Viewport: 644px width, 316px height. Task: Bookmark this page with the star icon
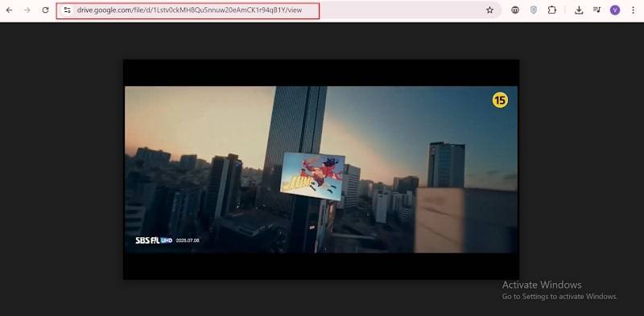pos(489,10)
